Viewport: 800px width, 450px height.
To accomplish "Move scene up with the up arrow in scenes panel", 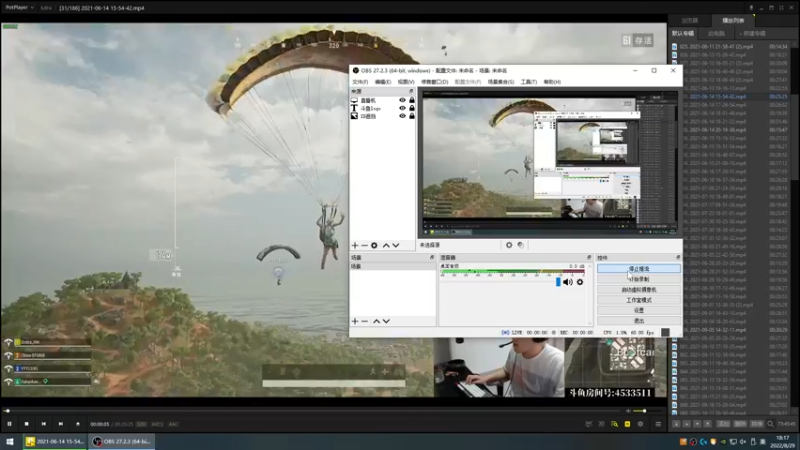I will click(x=377, y=321).
